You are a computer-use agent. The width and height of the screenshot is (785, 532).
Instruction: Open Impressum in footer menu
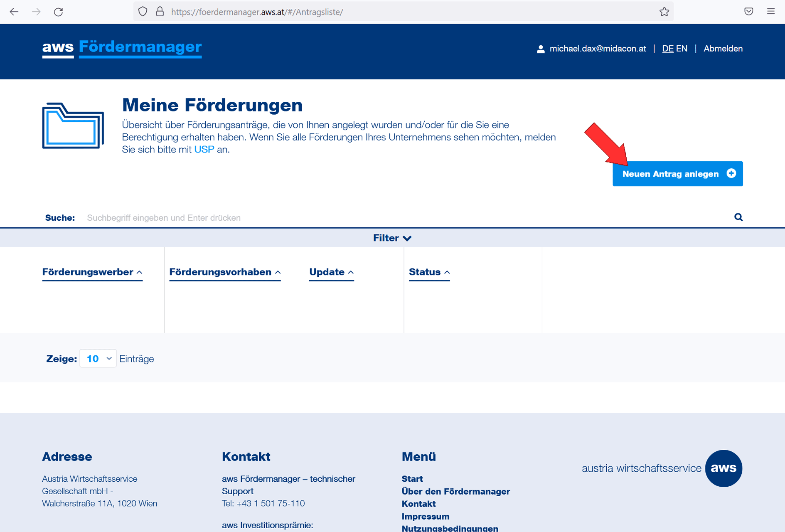pos(425,516)
